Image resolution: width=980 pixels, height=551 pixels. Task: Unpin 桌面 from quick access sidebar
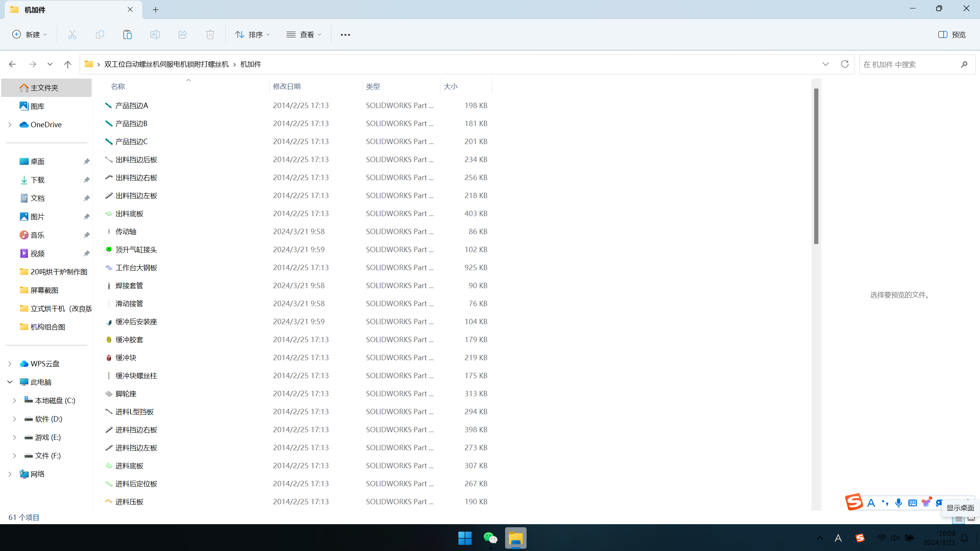(87, 161)
